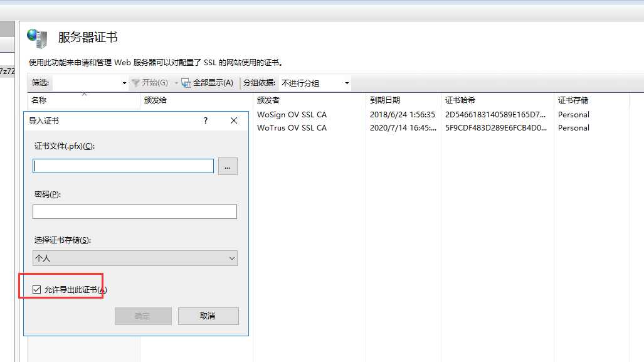
Task: Click the 证书文件(.pfx) file path field
Action: coord(123,166)
